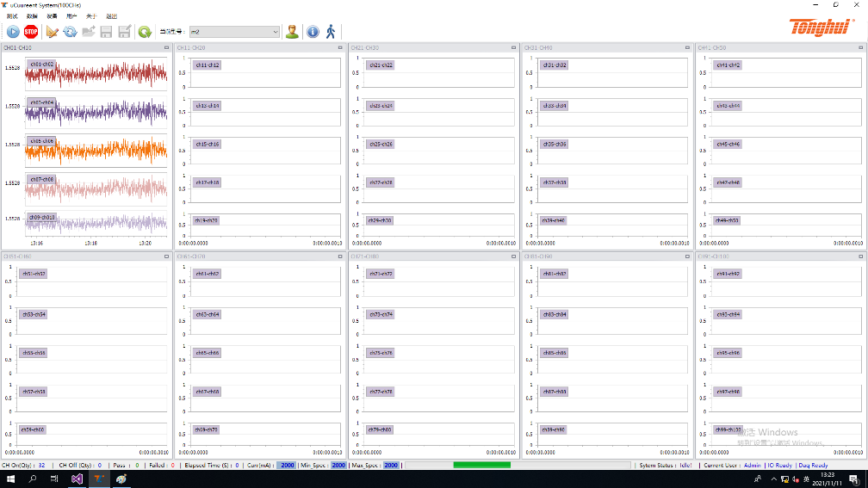This screenshot has height=488, width=868.
Task: Click the blue info icon
Action: point(313,32)
